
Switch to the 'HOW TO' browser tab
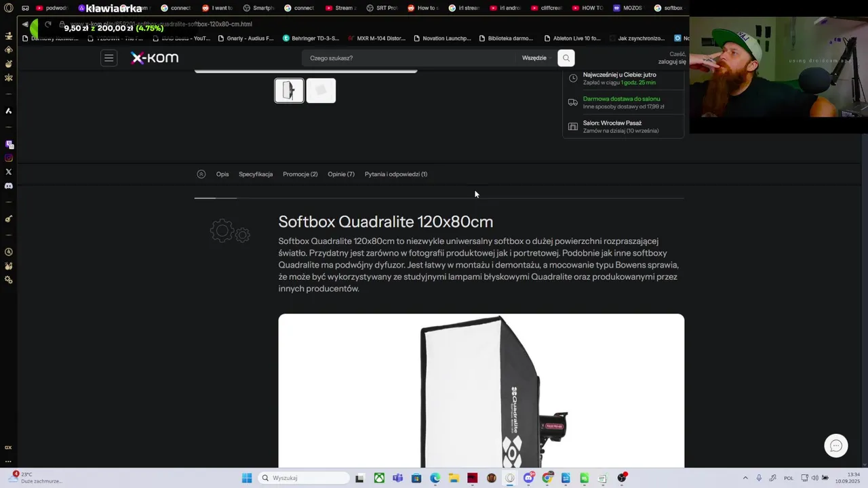(x=587, y=8)
